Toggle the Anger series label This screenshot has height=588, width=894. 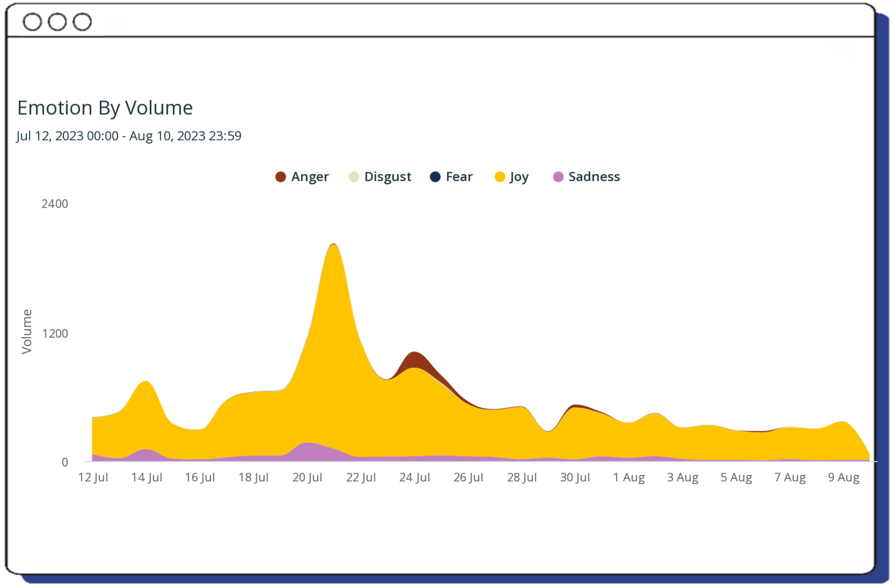tap(310, 177)
